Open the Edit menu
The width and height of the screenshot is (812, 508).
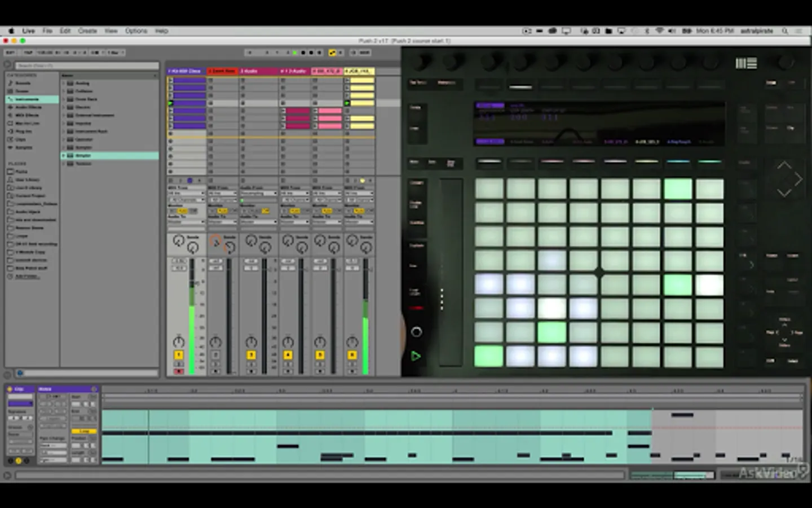[65, 31]
